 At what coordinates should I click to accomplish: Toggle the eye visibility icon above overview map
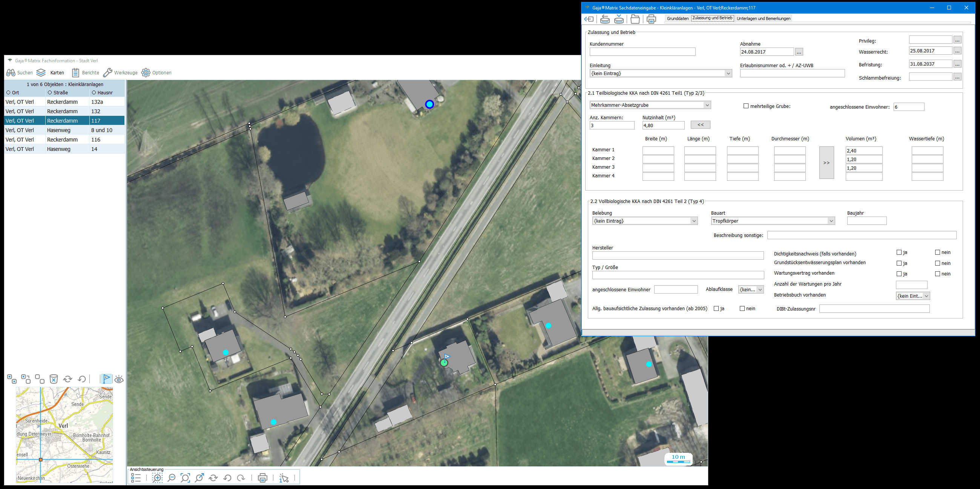tap(119, 380)
